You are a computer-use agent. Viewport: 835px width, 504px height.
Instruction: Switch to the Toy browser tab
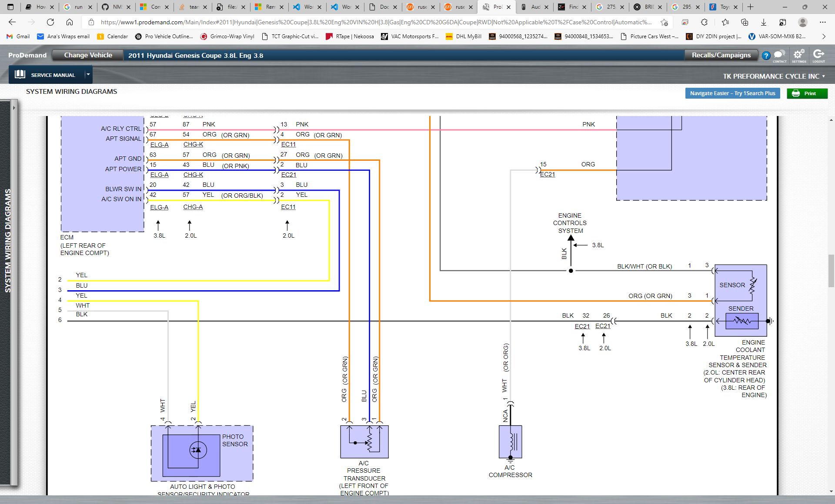click(723, 7)
